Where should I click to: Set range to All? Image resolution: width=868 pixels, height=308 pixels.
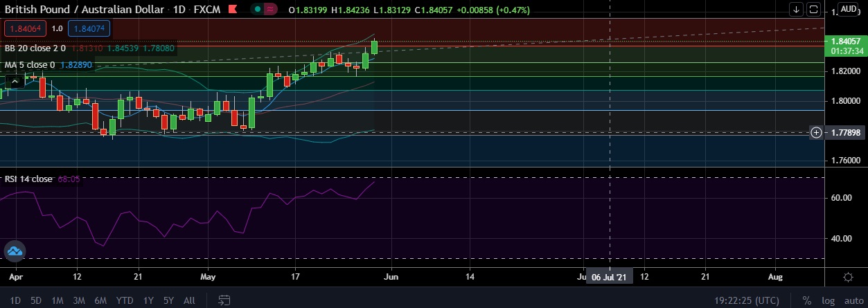189,300
